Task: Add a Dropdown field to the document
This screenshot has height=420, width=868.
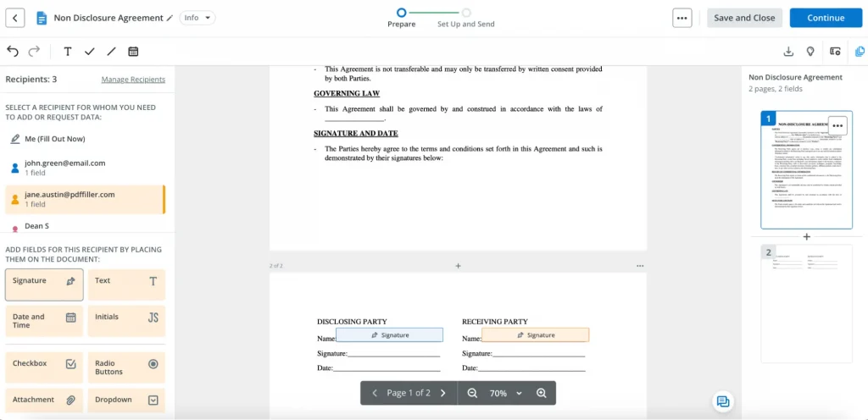Action: click(x=126, y=400)
